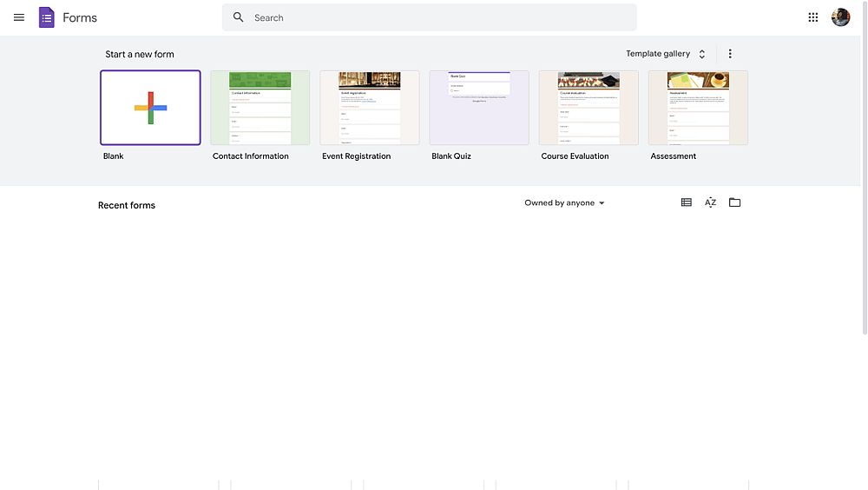Click the page vertical scrollbar
Viewport: 868px width, 490px height.
click(x=865, y=168)
